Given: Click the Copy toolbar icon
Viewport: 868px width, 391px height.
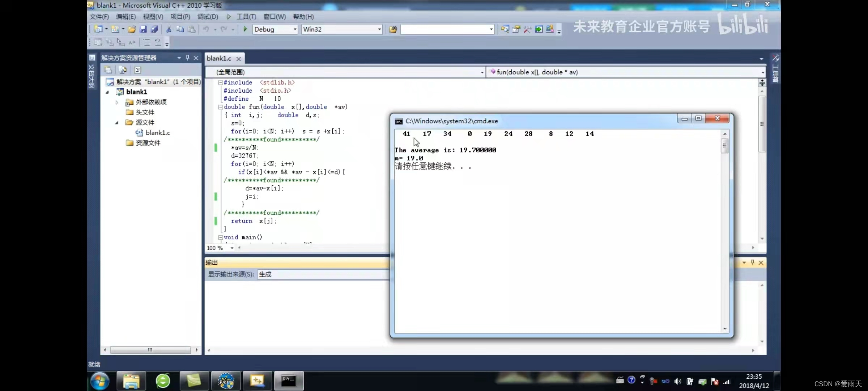Looking at the screenshot, I should 180,29.
